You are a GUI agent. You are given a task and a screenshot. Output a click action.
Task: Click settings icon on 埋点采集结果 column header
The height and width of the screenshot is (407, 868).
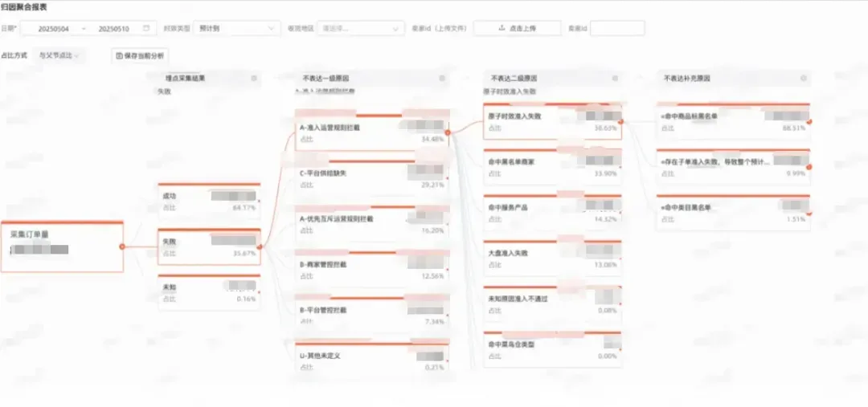point(254,79)
